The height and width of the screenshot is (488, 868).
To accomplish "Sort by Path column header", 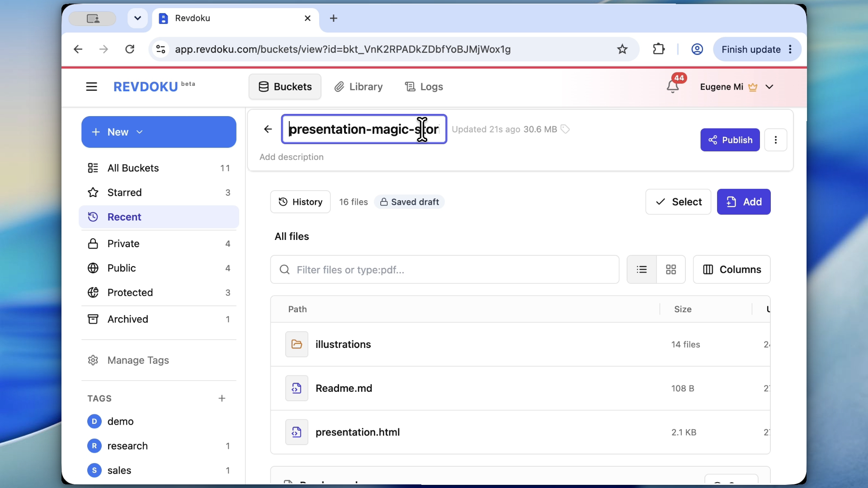I will (x=297, y=309).
